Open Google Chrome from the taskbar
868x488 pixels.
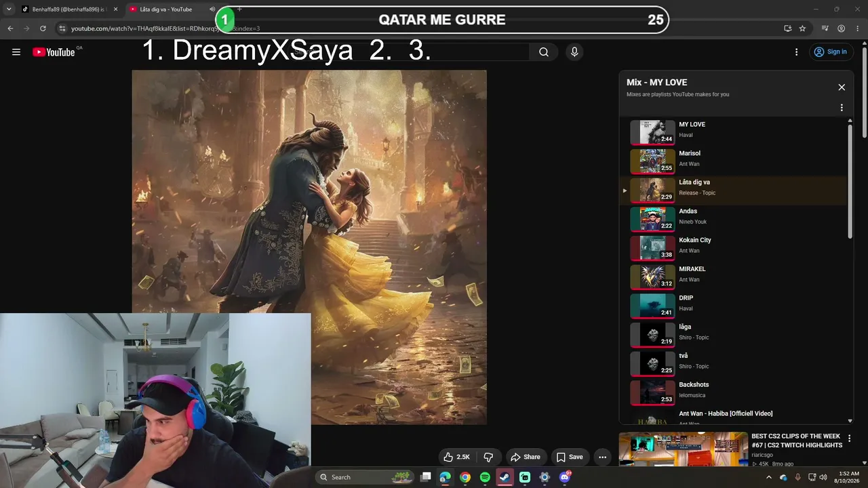pyautogui.click(x=465, y=477)
